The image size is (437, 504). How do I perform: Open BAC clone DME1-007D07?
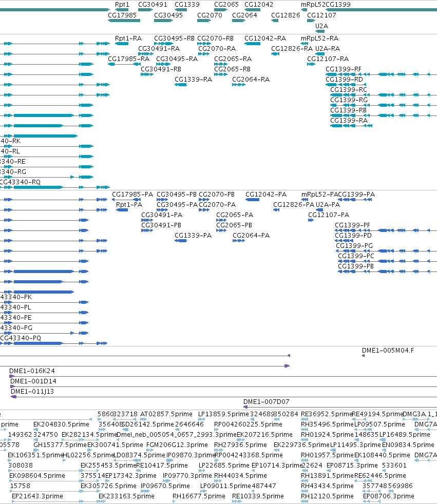266,402
